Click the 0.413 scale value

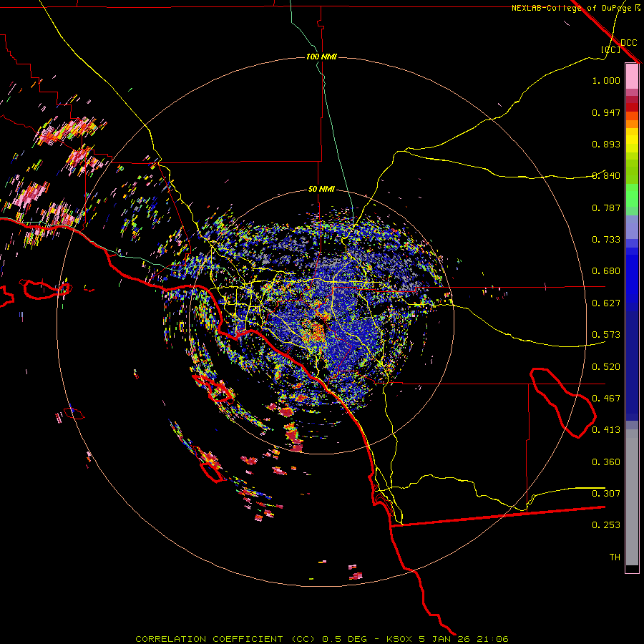[x=606, y=430]
